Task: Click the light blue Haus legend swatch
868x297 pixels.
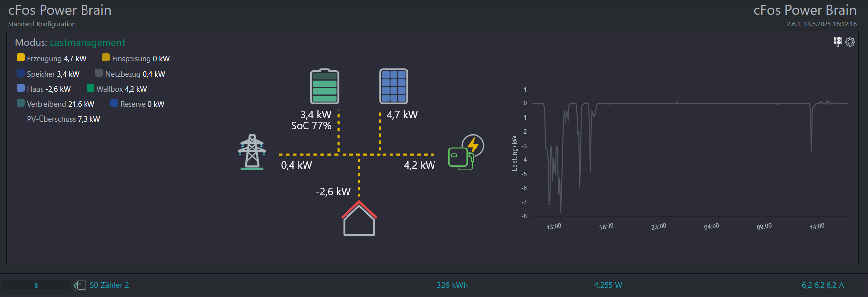Action: [21, 88]
